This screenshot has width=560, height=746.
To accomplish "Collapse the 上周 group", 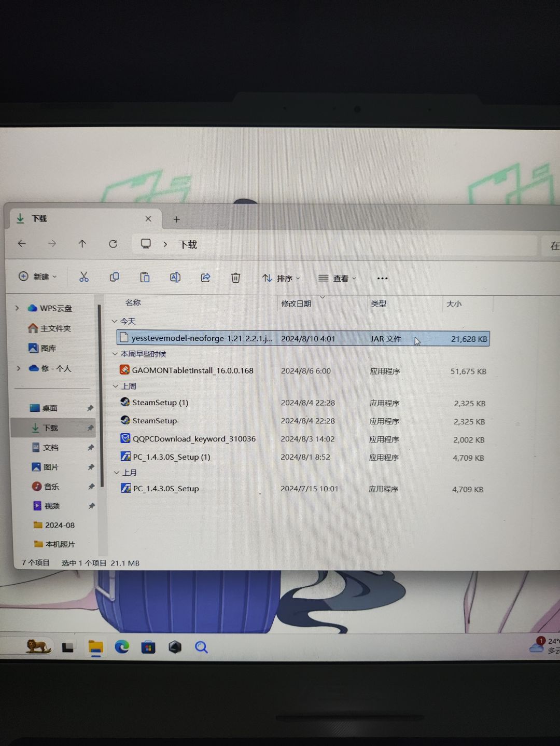I will point(116,386).
